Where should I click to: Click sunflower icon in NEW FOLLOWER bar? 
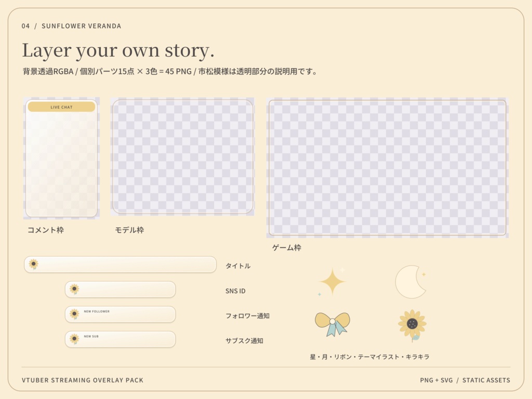[74, 314]
